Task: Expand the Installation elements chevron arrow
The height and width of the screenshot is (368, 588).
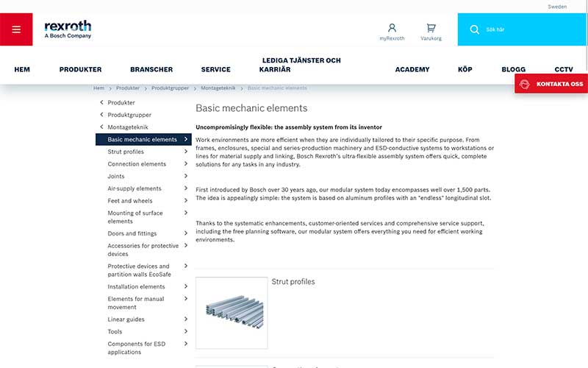Action: click(186, 286)
